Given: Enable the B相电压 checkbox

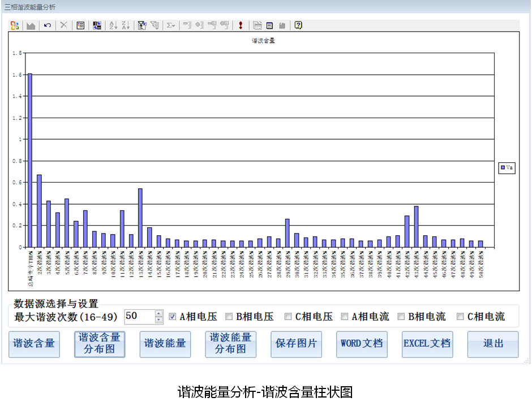Looking at the screenshot, I should [229, 317].
